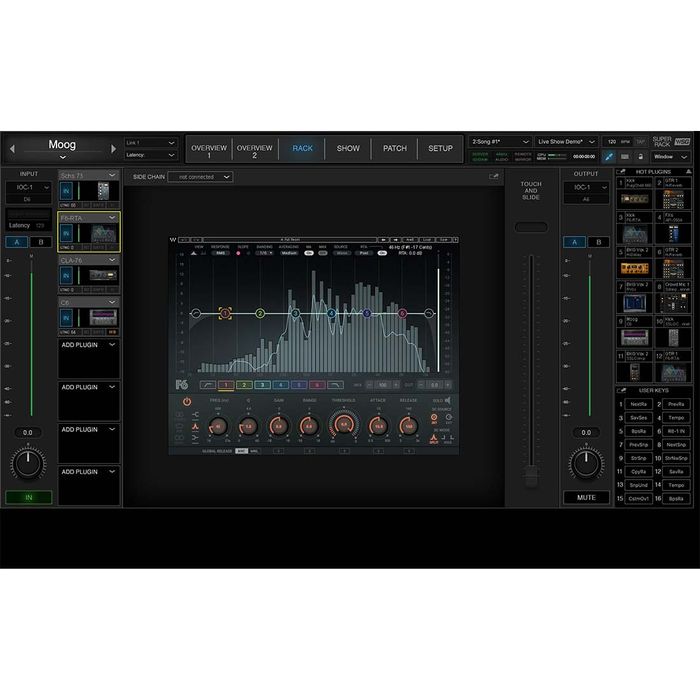Screen dimensions: 700x700
Task: Click the blue pencil edit icon in toolbar
Action: [607, 156]
